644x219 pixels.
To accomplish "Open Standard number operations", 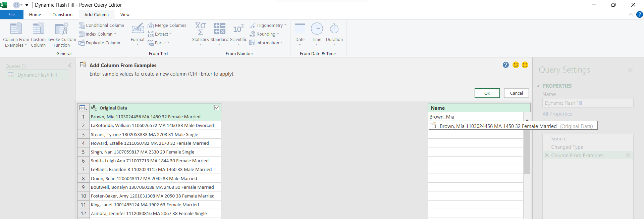I will click(219, 34).
